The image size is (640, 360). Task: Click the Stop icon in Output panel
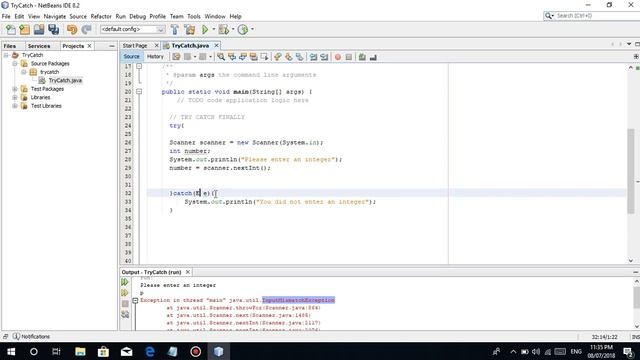coord(125,304)
